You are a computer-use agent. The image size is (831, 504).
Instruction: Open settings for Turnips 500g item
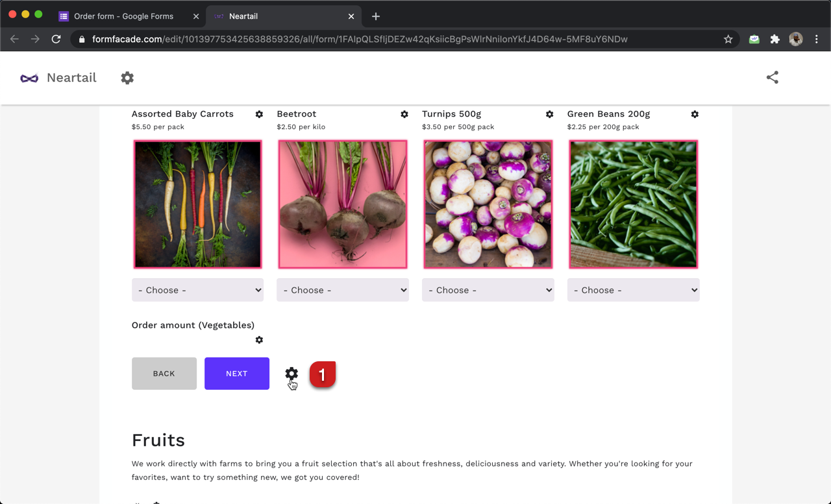[550, 114]
